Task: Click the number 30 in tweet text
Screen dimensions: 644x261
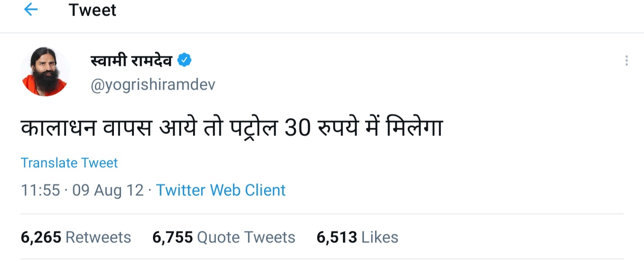Action: (297, 128)
